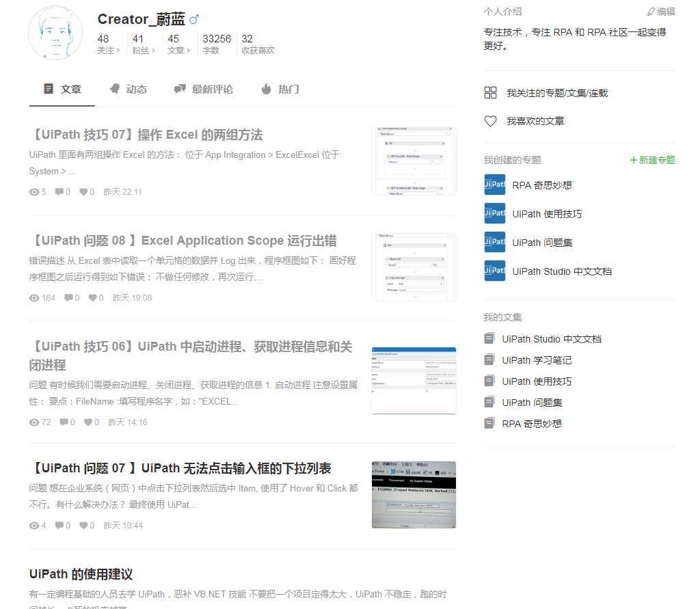Viewport: 700px width, 609px height.
Task: Click UiPath logo icon of Studio 中文文档 topic
Action: [x=495, y=271]
